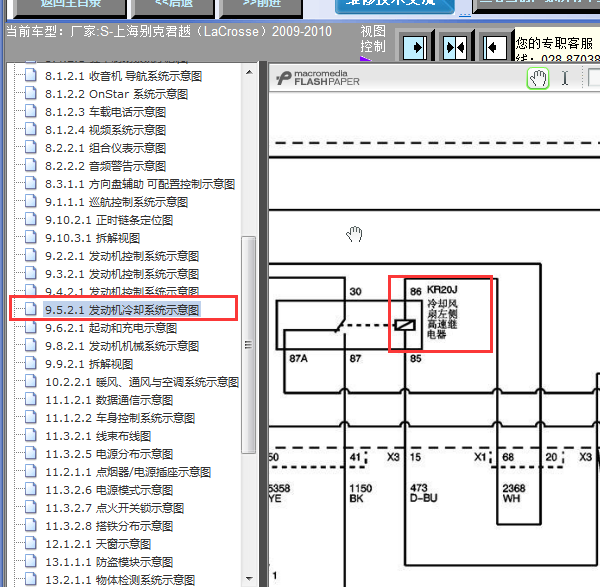This screenshot has height=587, width=600.
Task: Open 11.3.2.6 电源模式示意图
Action: 109,490
